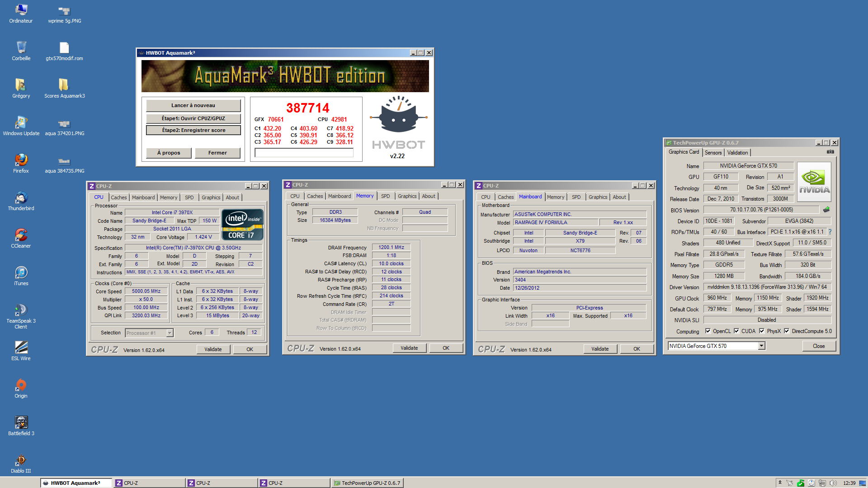Launch the Firefox desktop shortcut
This screenshot has width=868, height=488.
21,164
